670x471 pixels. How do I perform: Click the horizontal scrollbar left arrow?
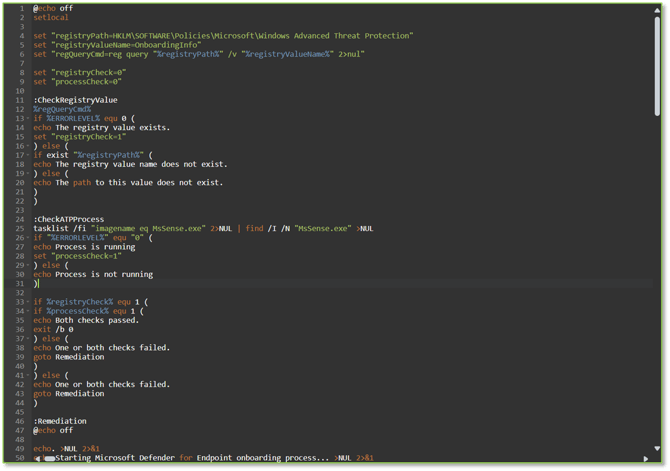pos(38,459)
